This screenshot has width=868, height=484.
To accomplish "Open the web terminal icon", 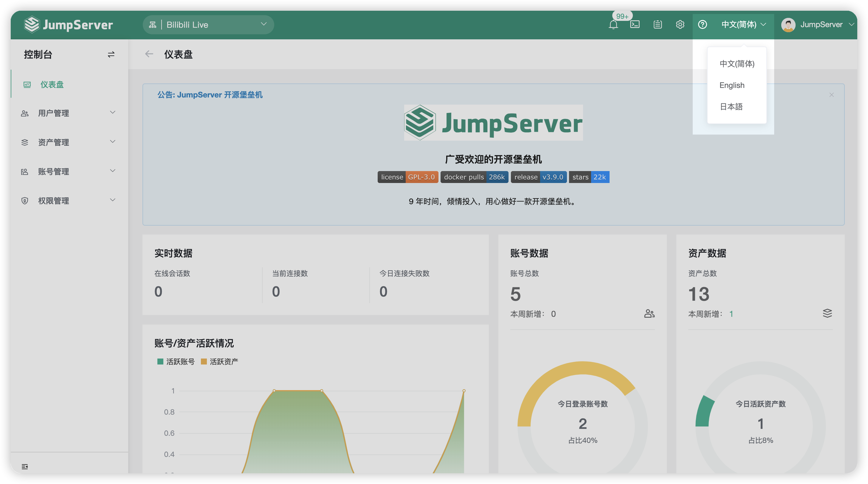I will [x=635, y=24].
